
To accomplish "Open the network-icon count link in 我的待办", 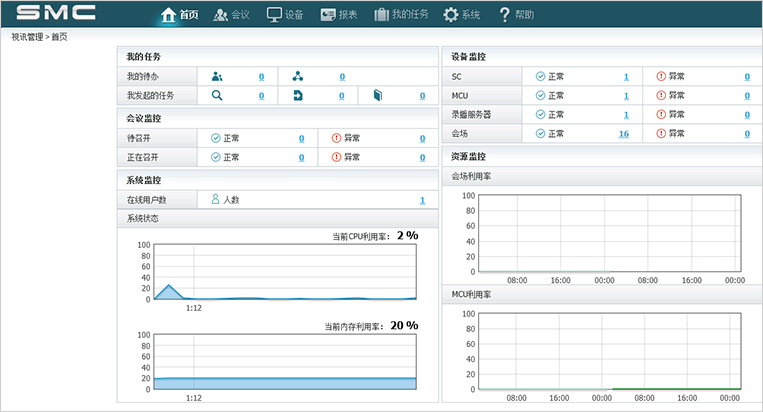I will [342, 77].
